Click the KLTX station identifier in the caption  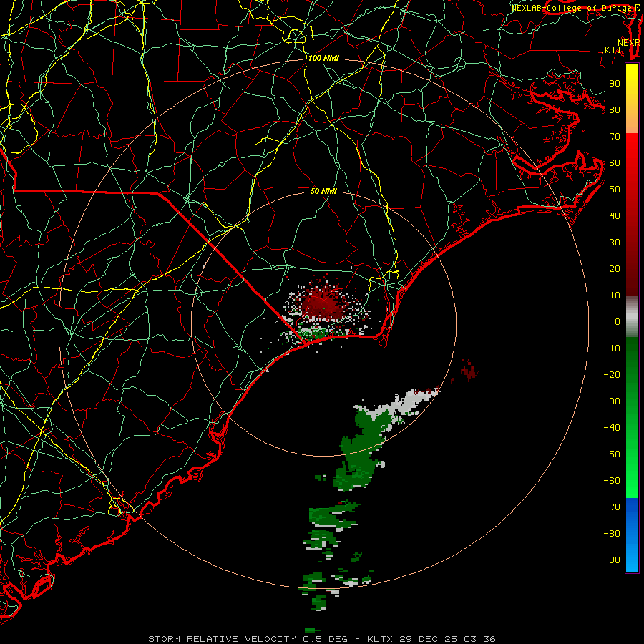point(380,639)
